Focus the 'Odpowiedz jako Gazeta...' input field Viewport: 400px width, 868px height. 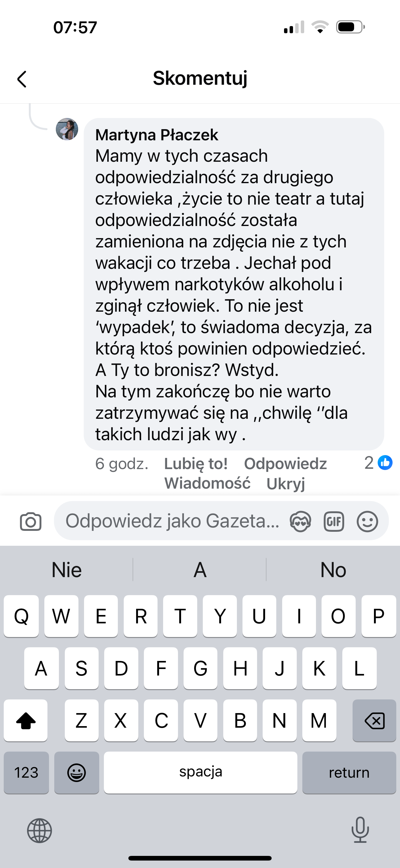point(172,521)
